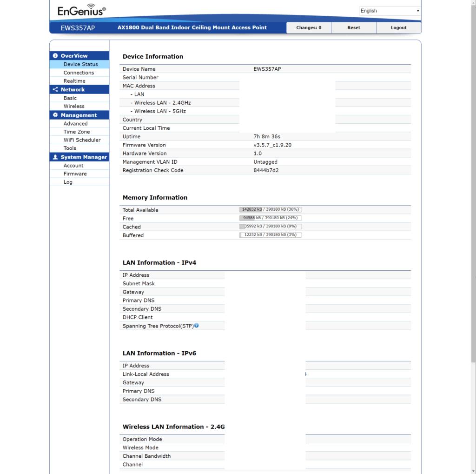Click the Management gear icon

tap(55, 115)
